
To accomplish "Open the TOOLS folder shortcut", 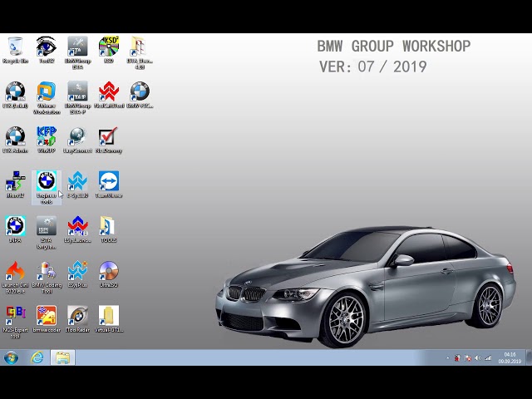I will pos(109,229).
